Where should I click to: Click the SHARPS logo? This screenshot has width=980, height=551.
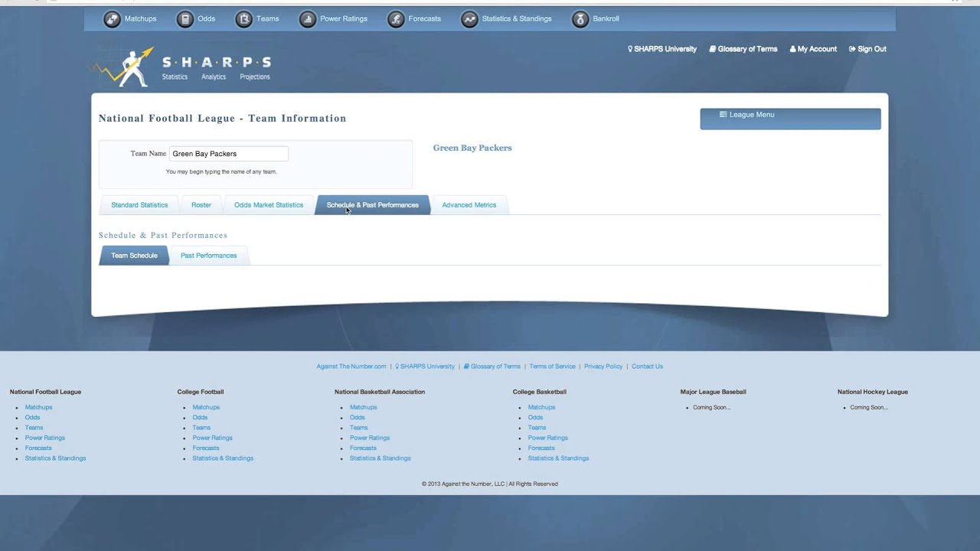coord(181,67)
